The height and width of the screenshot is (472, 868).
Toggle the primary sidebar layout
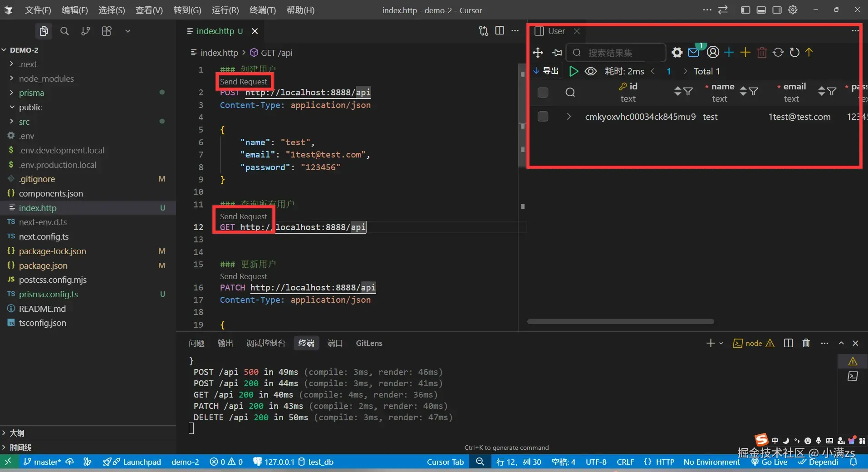click(745, 10)
